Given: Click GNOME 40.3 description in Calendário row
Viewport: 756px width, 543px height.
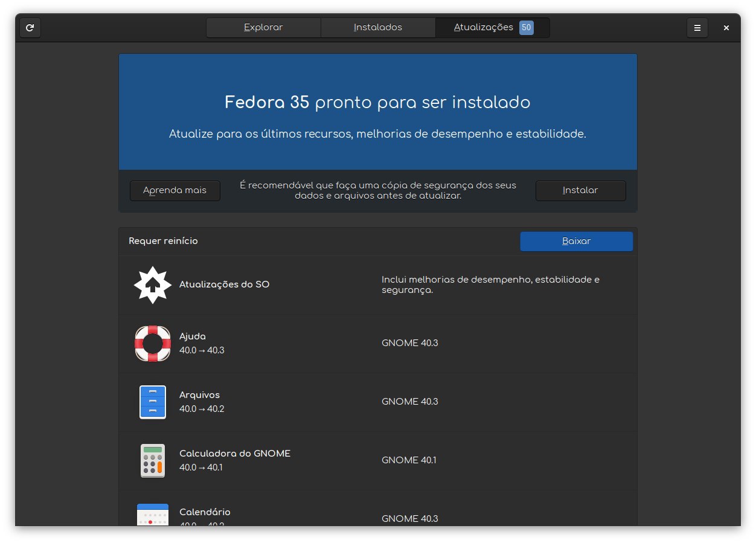Looking at the screenshot, I should (410, 519).
